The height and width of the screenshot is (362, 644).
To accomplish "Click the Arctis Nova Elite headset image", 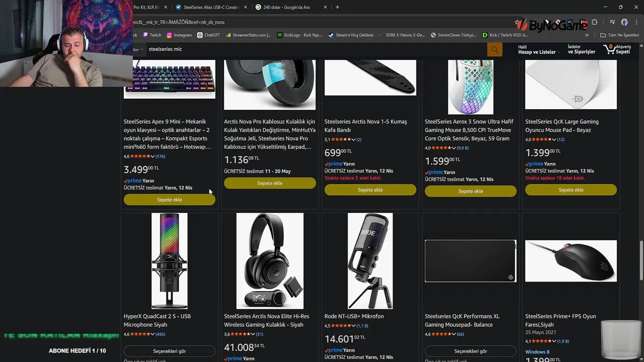I will [x=270, y=260].
